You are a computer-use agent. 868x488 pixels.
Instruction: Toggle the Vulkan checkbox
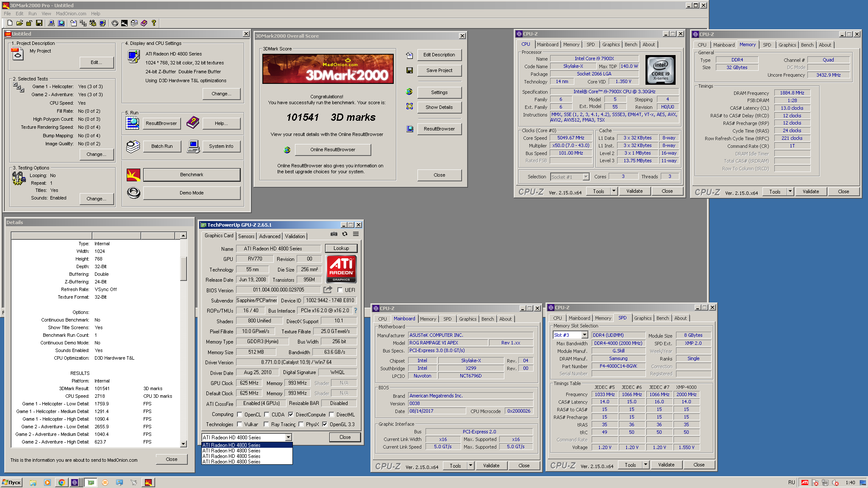coord(239,424)
